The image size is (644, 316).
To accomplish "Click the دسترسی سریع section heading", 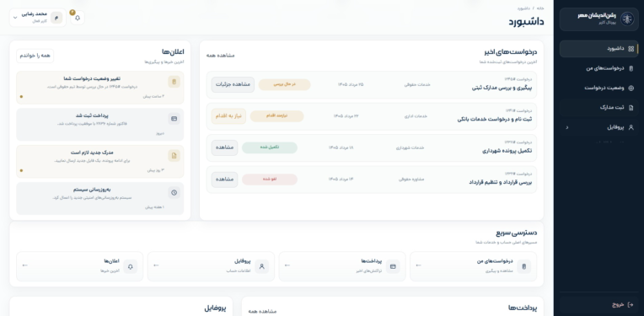I will coord(516,233).
